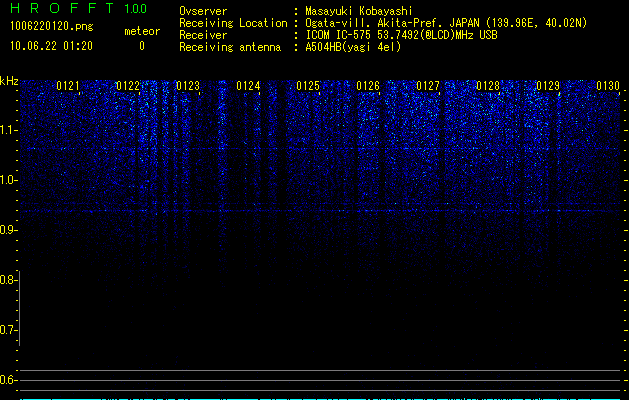Click the version number 1.00
The height and width of the screenshot is (400, 629).
[x=136, y=8]
